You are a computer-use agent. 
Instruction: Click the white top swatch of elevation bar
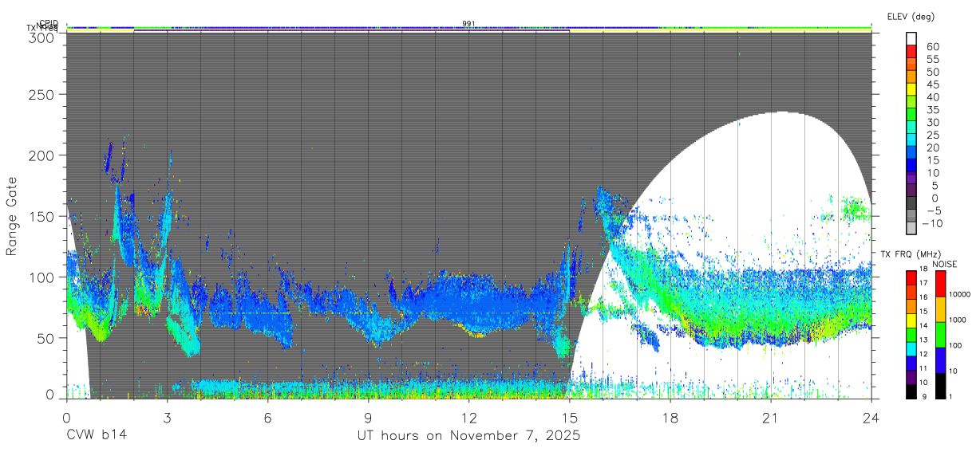(x=912, y=37)
